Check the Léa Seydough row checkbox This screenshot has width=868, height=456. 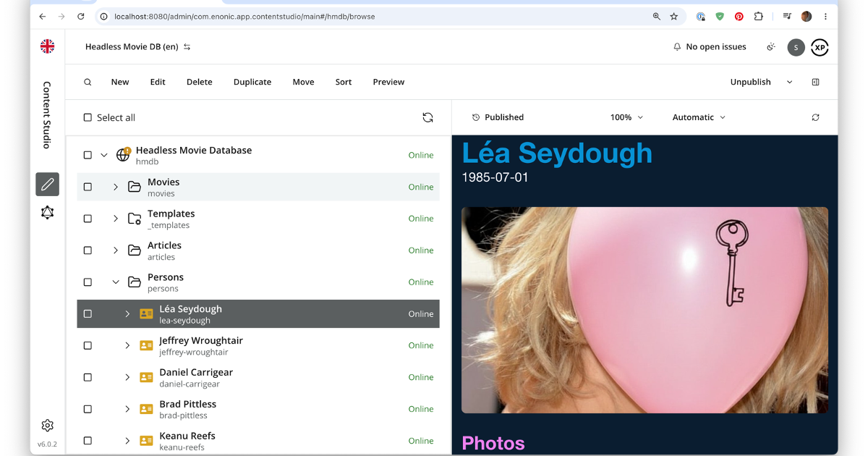[88, 314]
